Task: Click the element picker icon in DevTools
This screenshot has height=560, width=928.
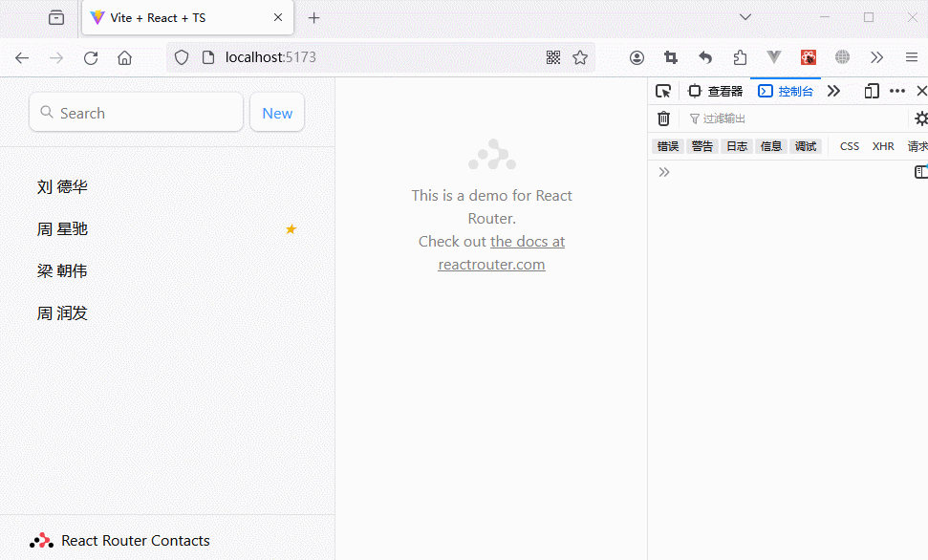Action: tap(663, 91)
